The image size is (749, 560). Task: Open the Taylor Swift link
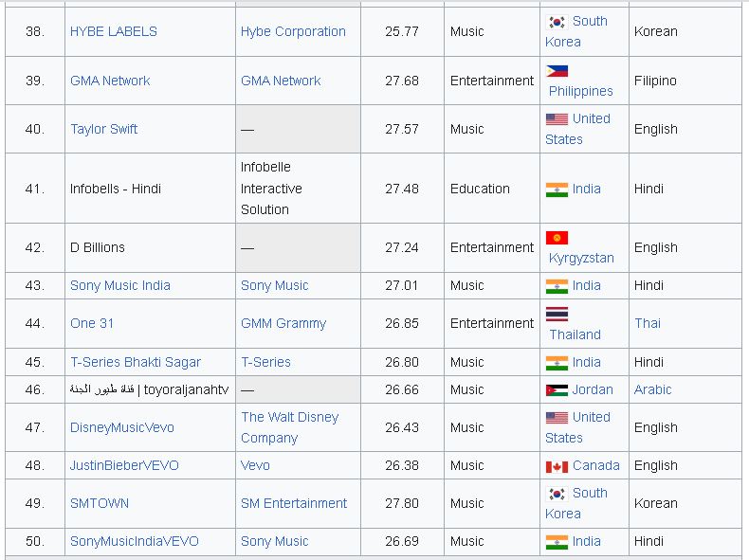104,129
